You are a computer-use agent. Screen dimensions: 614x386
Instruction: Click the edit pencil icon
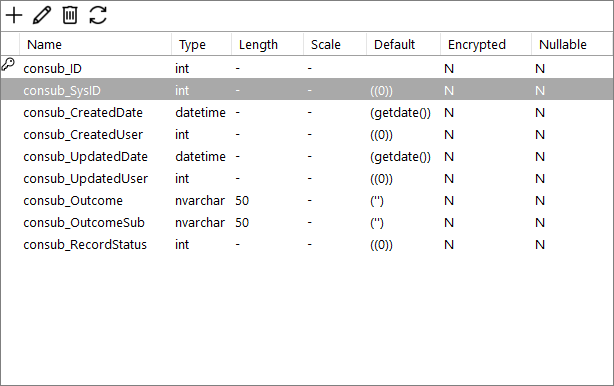[42, 16]
